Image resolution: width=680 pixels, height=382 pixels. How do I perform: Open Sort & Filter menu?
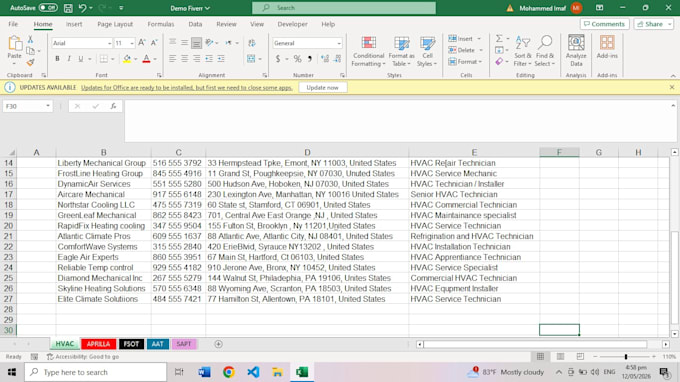click(523, 51)
